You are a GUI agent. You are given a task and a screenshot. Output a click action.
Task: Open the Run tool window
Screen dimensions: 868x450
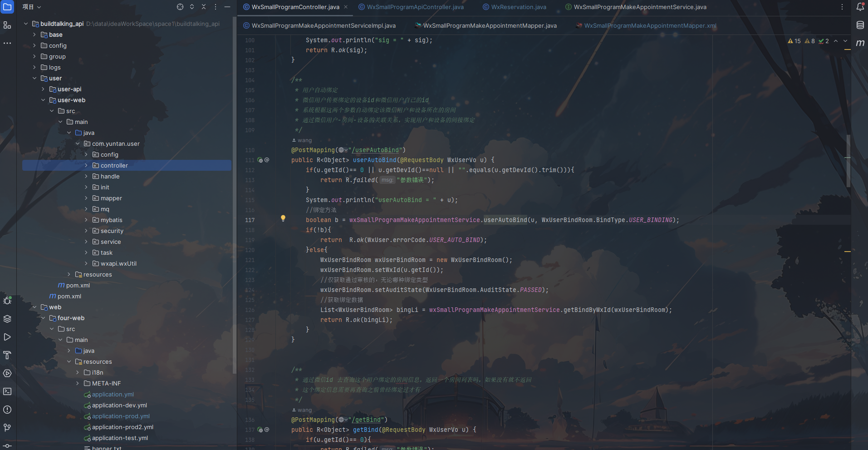coord(7,337)
